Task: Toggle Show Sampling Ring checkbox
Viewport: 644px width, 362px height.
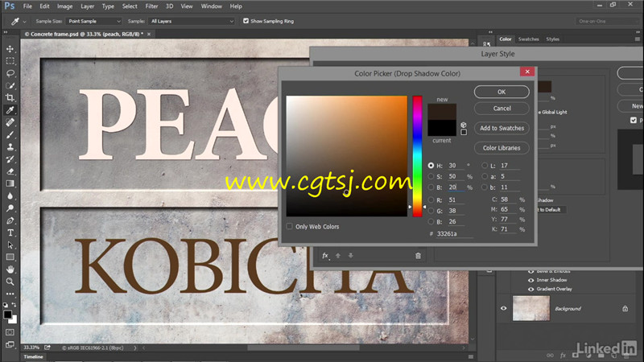Action: pos(246,21)
